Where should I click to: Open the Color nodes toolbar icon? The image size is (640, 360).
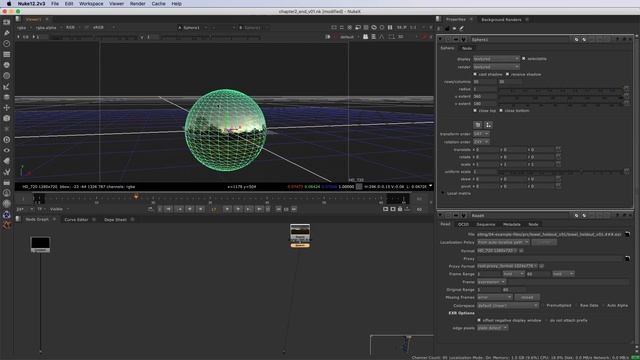pyautogui.click(x=7, y=65)
